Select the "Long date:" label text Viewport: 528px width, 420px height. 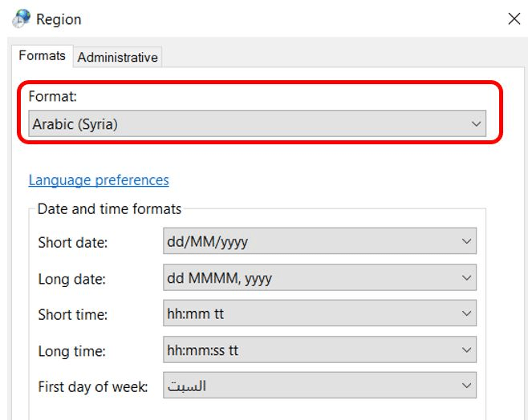coord(71,279)
